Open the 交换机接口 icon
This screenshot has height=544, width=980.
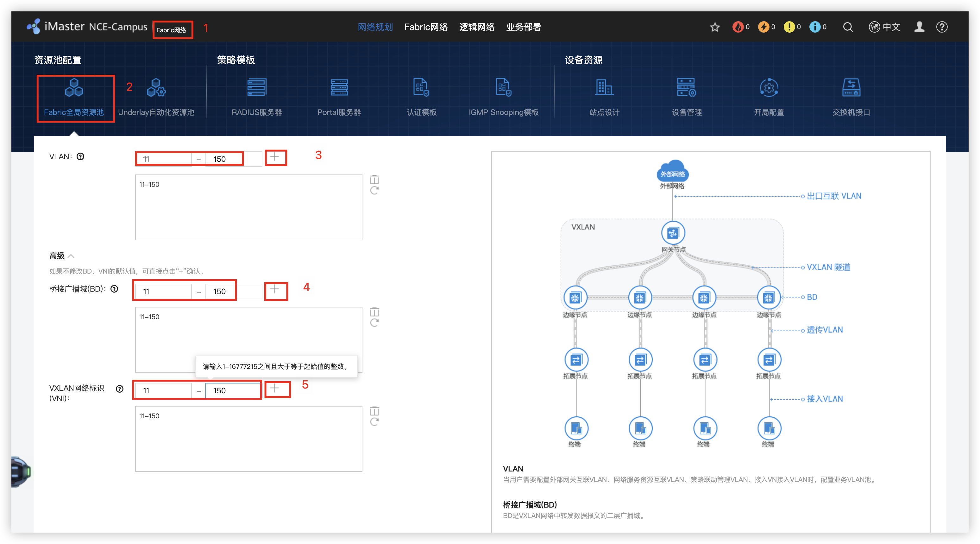tap(851, 88)
